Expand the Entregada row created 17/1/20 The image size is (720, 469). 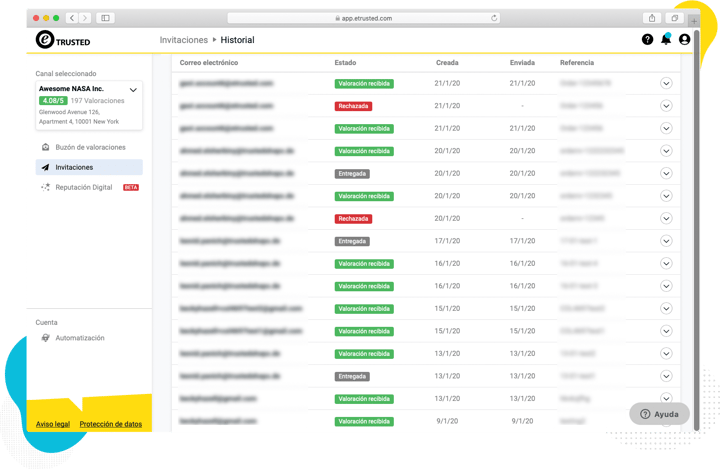(666, 241)
